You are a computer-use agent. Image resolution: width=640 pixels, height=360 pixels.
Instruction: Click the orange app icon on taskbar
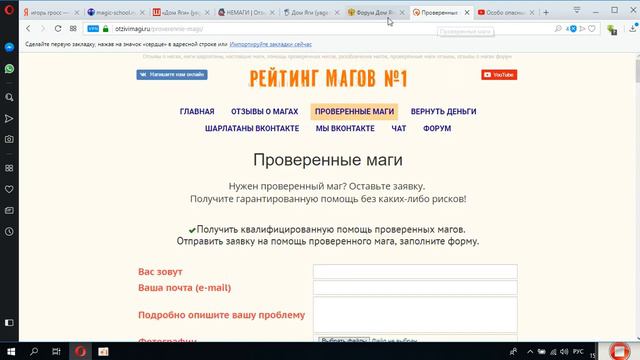(103, 351)
